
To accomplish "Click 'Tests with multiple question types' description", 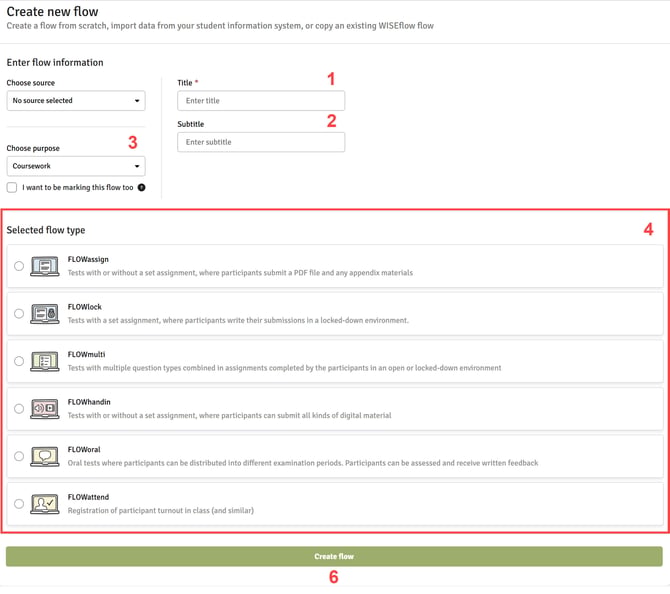I will [x=285, y=368].
